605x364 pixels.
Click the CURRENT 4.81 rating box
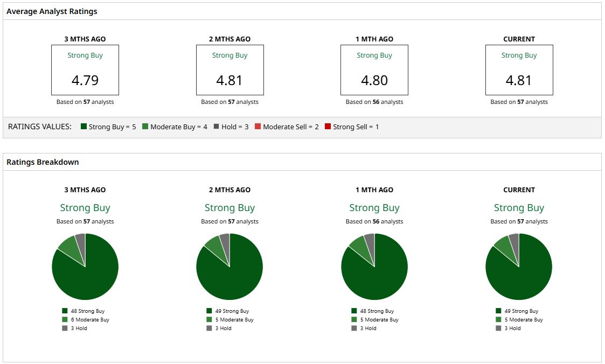(519, 70)
